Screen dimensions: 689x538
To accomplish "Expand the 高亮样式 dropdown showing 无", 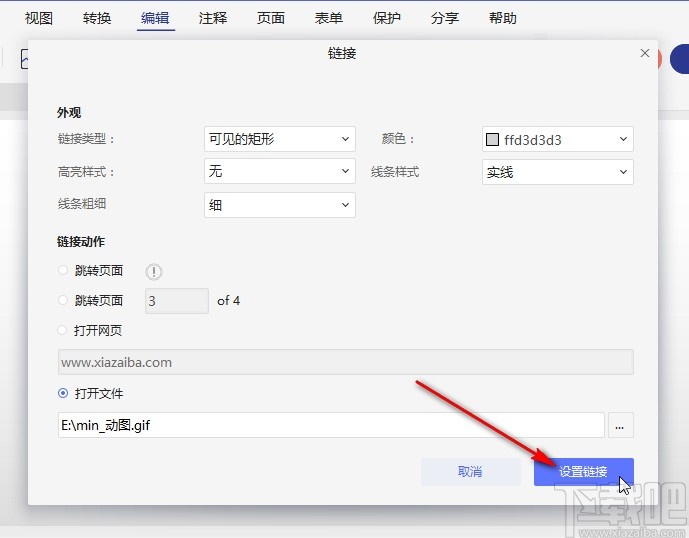I will click(279, 171).
